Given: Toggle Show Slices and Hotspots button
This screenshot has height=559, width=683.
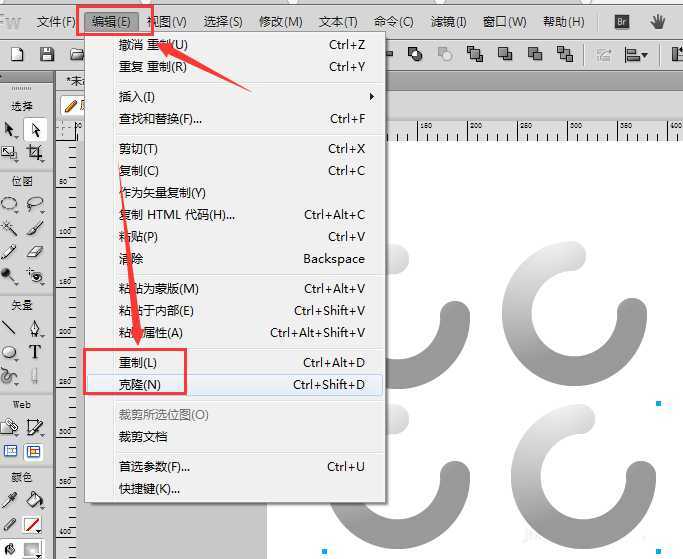Looking at the screenshot, I should tap(34, 451).
